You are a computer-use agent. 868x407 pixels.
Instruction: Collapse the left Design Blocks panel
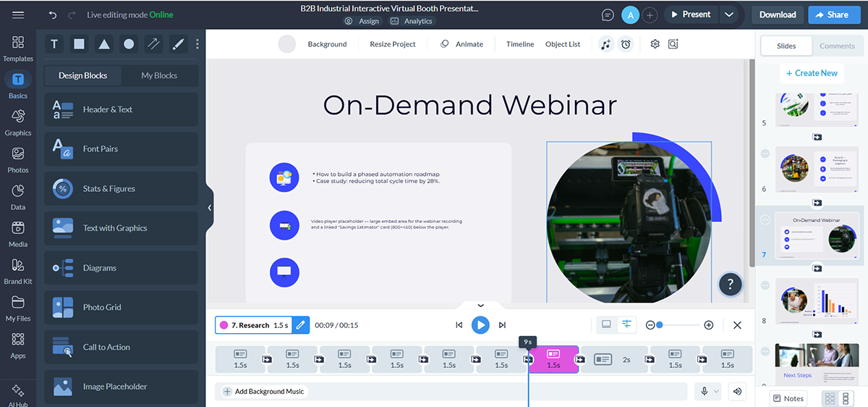(209, 208)
